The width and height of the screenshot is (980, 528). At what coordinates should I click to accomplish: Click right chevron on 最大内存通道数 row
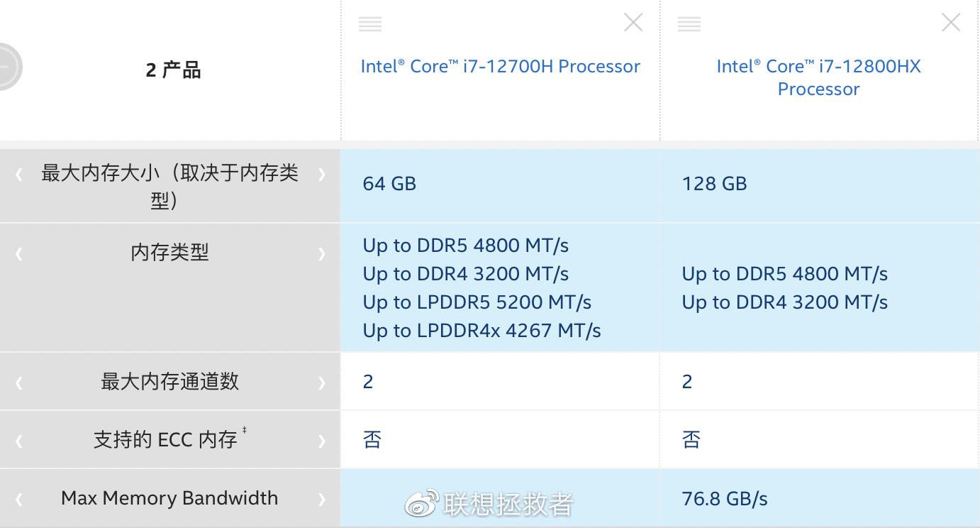[x=322, y=383]
